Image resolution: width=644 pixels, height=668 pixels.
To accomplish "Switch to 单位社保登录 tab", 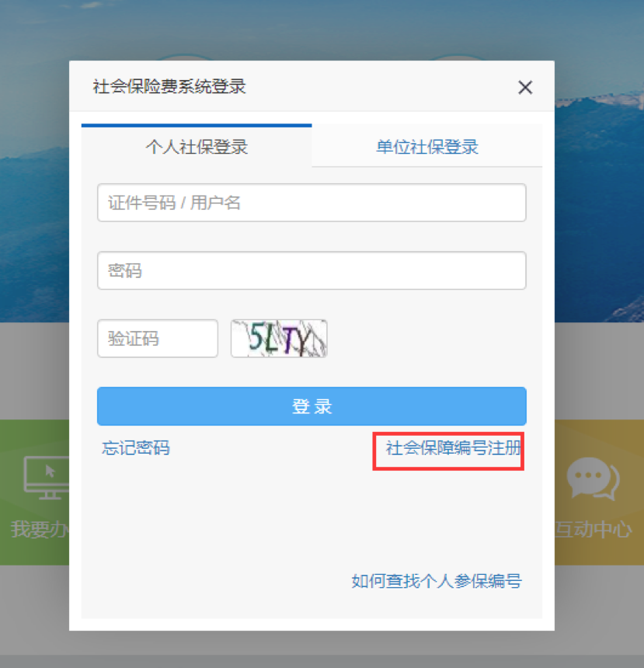I will [427, 147].
